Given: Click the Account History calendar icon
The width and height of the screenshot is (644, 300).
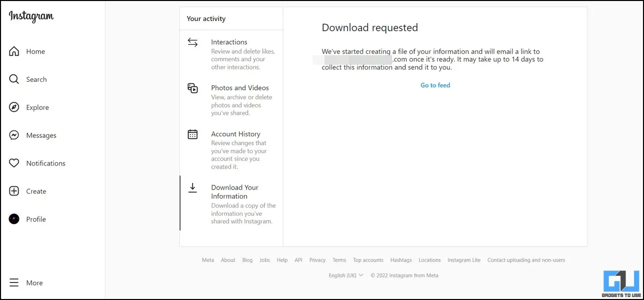Looking at the screenshot, I should [x=193, y=134].
